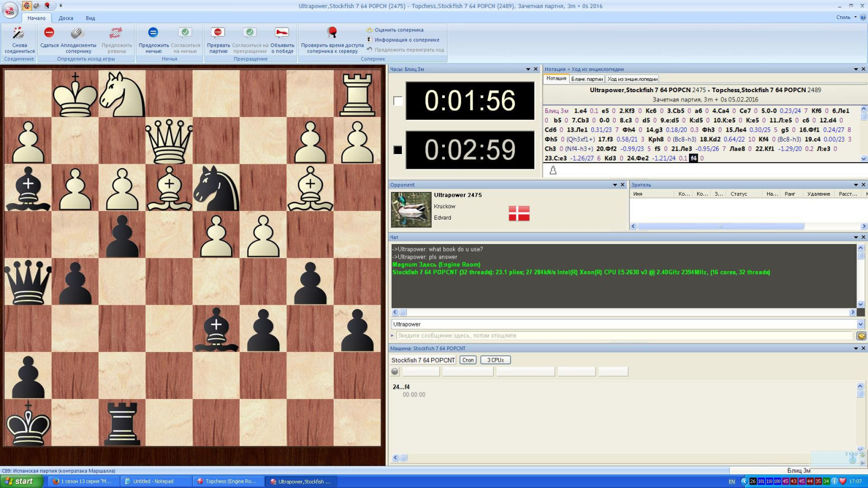Click the EN language indicator
This screenshot has height=488, width=868.
click(732, 481)
